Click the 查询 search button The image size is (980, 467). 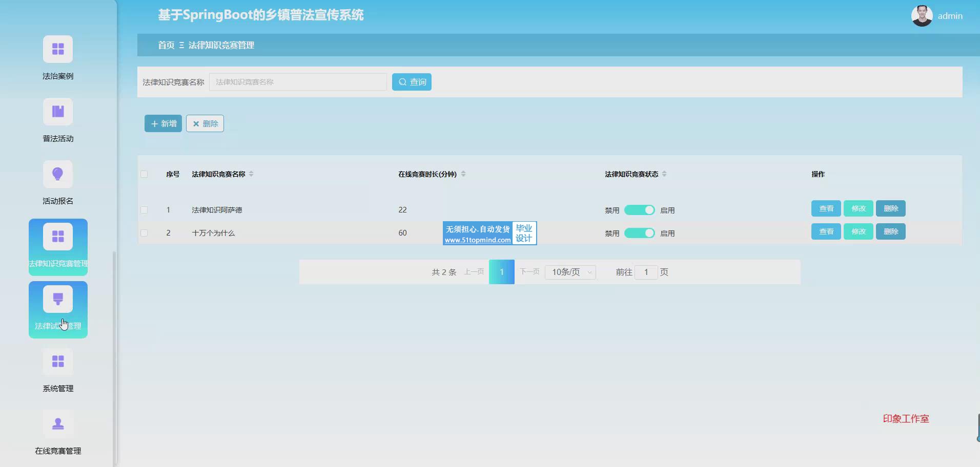[412, 82]
